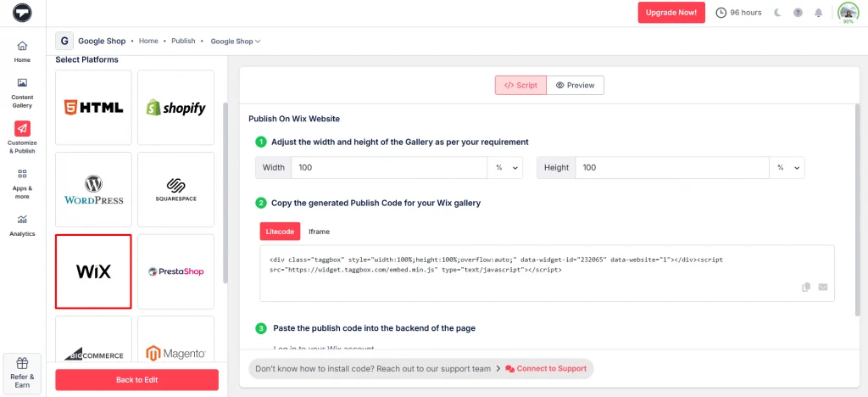Click the Upgrade Now! button
The height and width of the screenshot is (397, 868).
pyautogui.click(x=671, y=12)
